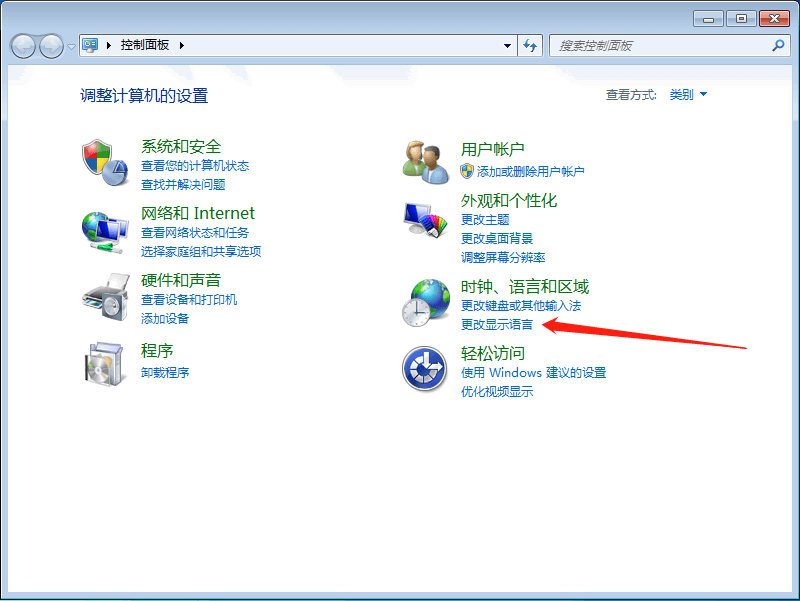Open 添加或删除用户帐户 link
800x601 pixels.
point(530,172)
